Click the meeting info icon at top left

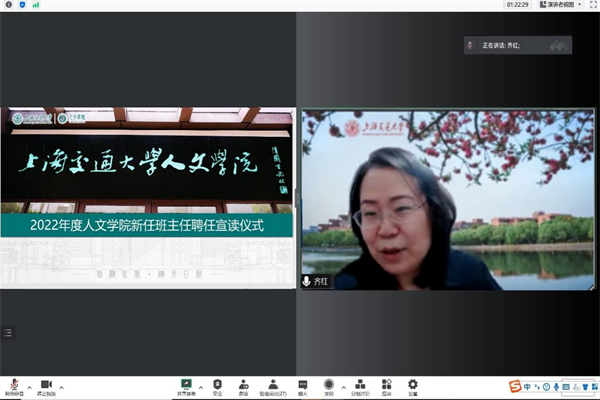(x=8, y=5)
